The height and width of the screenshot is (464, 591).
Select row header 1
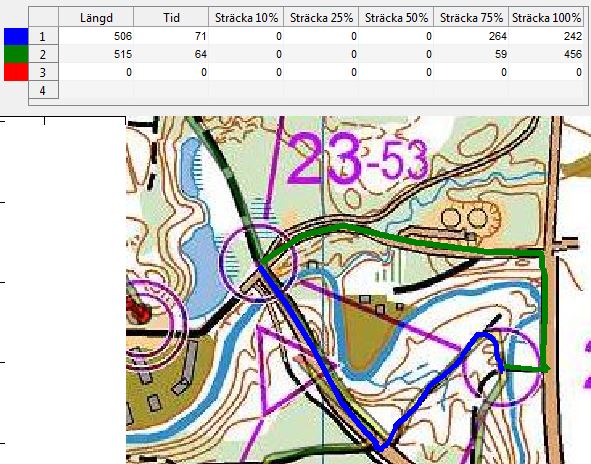click(43, 36)
